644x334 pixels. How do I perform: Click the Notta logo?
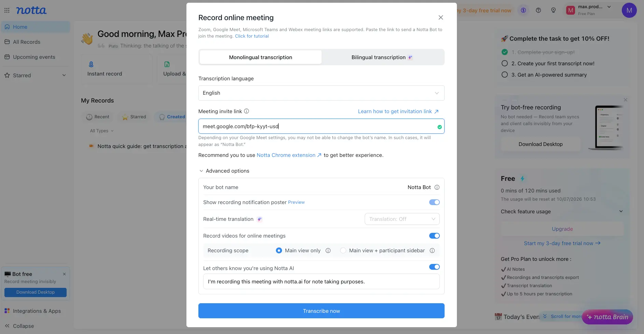31,10
